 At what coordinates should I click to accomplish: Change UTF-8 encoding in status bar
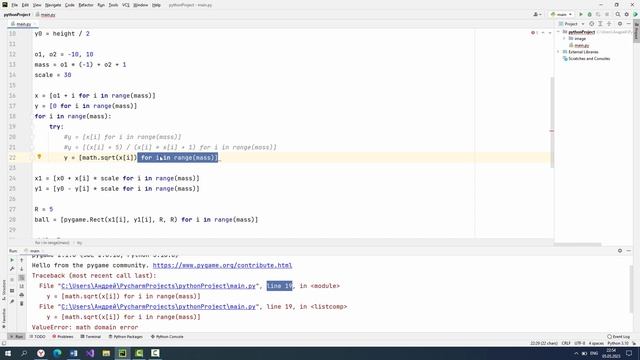click(580, 344)
